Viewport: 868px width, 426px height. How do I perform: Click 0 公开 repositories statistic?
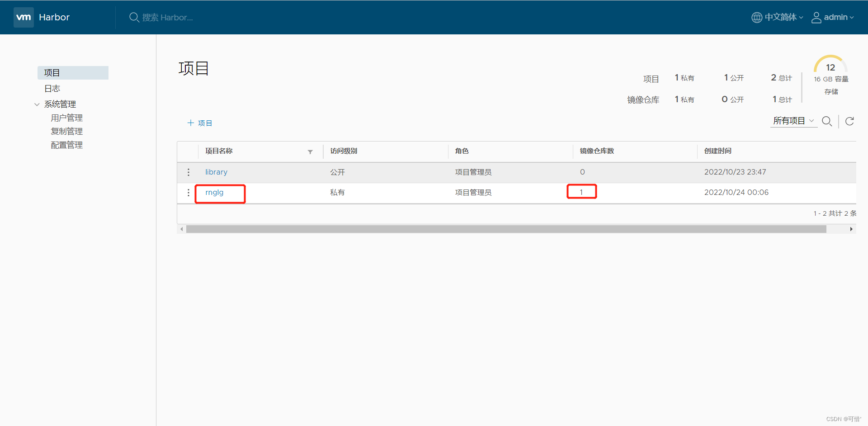tap(732, 99)
